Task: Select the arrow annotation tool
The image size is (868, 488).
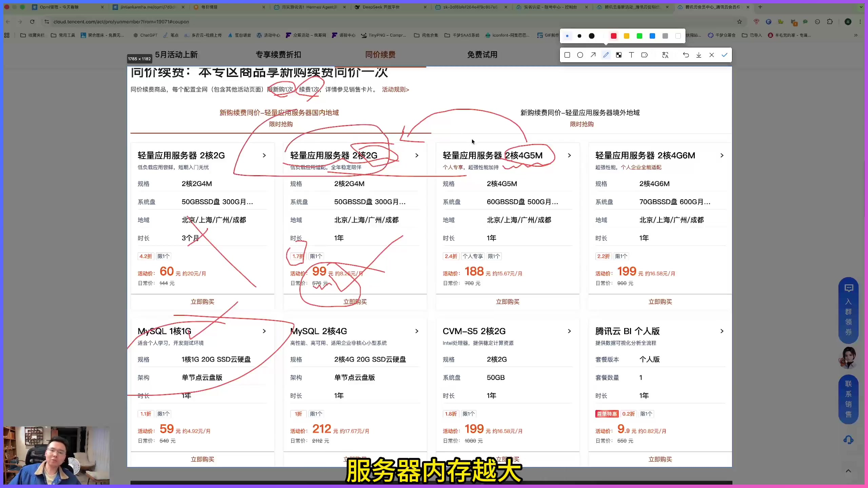Action: pyautogui.click(x=593, y=55)
